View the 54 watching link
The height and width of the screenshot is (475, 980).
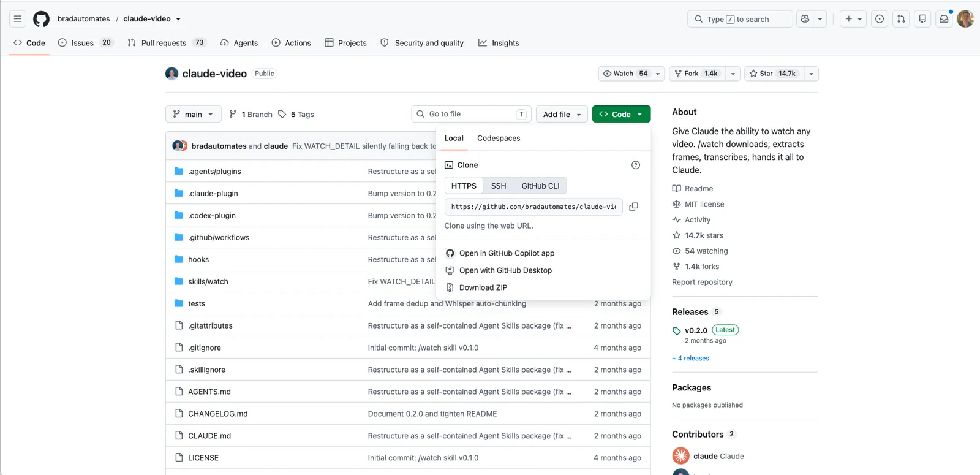point(700,251)
